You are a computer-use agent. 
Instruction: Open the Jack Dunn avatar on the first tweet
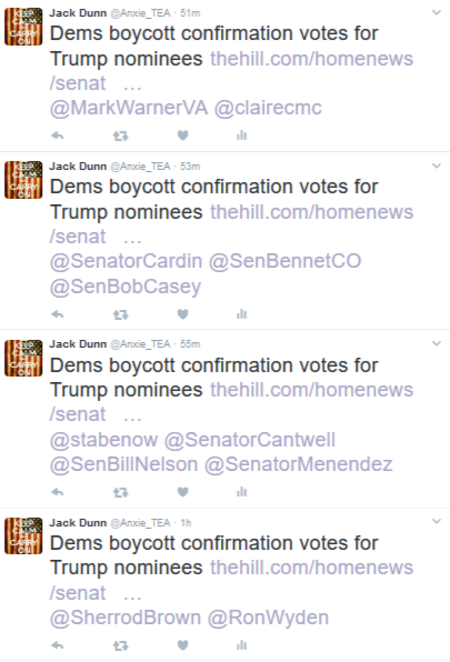(x=23, y=27)
